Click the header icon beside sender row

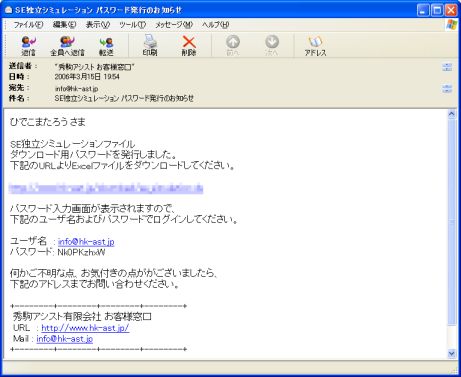click(447, 67)
